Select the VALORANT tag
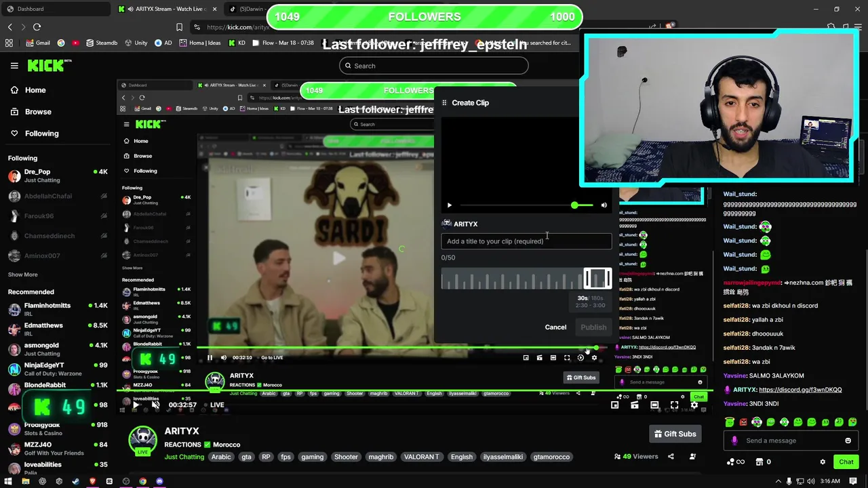Image resolution: width=868 pixels, height=488 pixels. point(422,457)
